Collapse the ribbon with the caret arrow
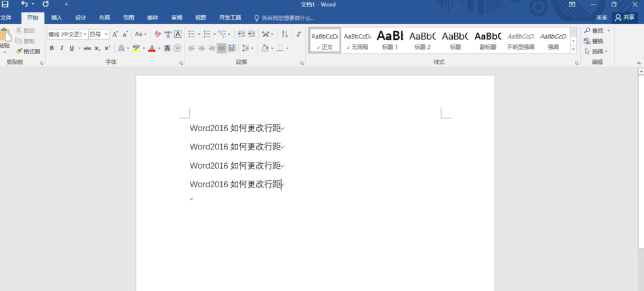The image size is (644, 291). tap(639, 63)
